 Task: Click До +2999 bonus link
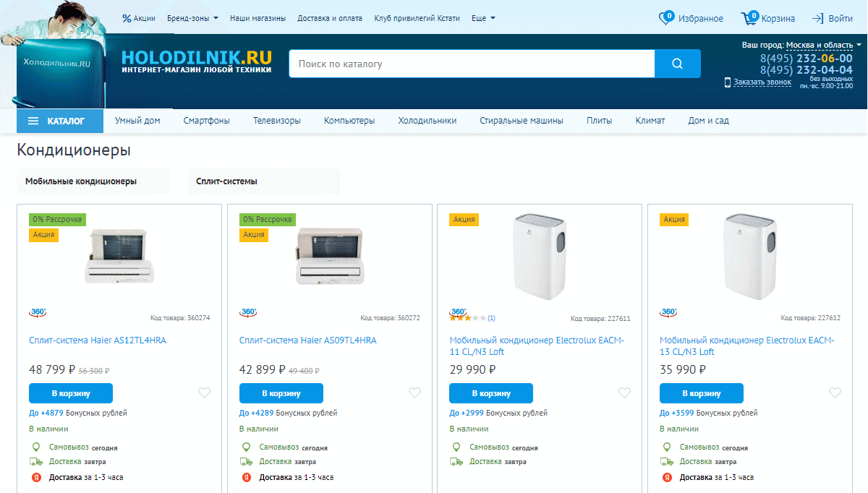(x=467, y=413)
